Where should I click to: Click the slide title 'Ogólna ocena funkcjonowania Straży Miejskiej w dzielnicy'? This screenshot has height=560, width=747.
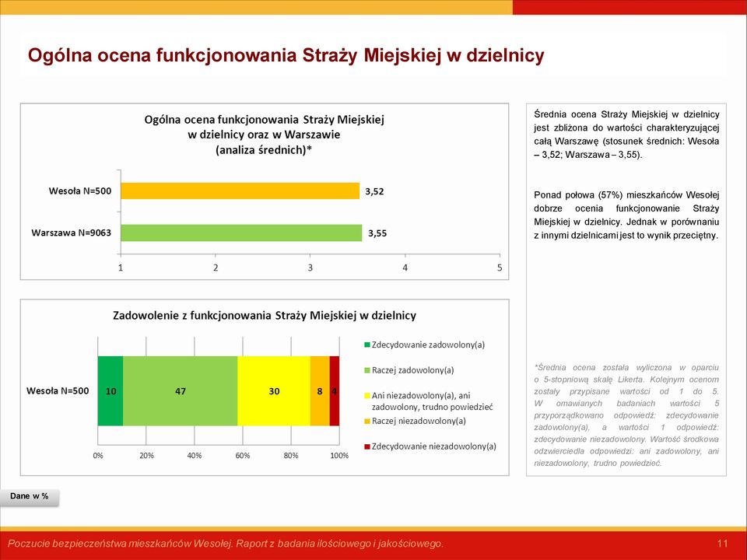click(x=286, y=55)
